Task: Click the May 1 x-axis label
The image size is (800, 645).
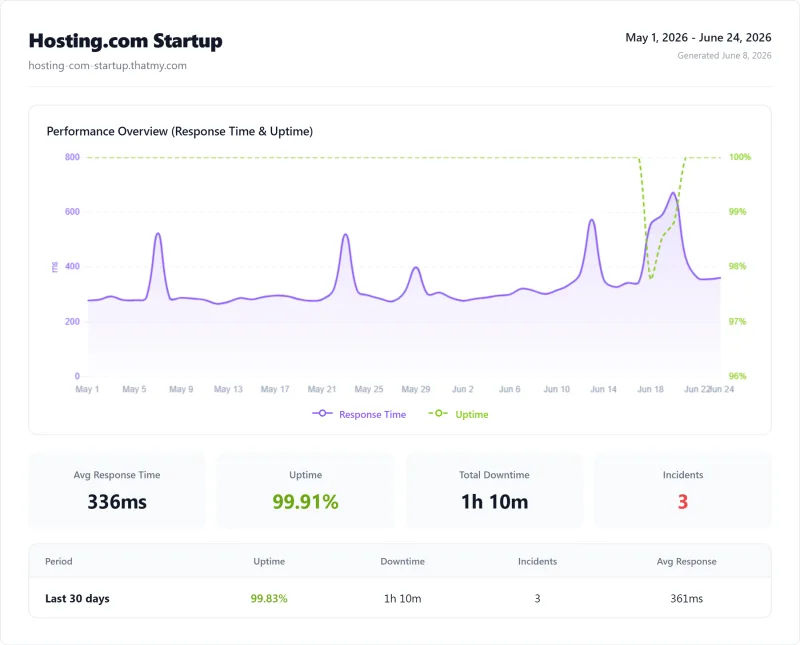Action: pos(87,389)
